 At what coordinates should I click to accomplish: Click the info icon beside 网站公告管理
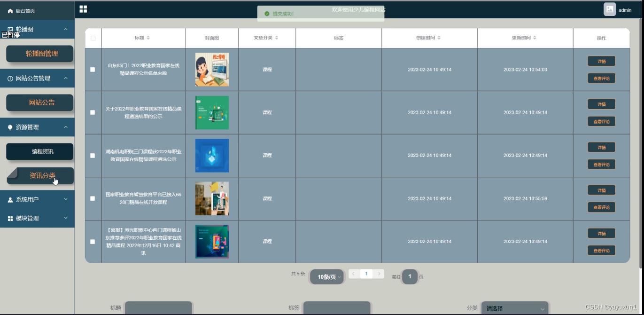point(10,79)
